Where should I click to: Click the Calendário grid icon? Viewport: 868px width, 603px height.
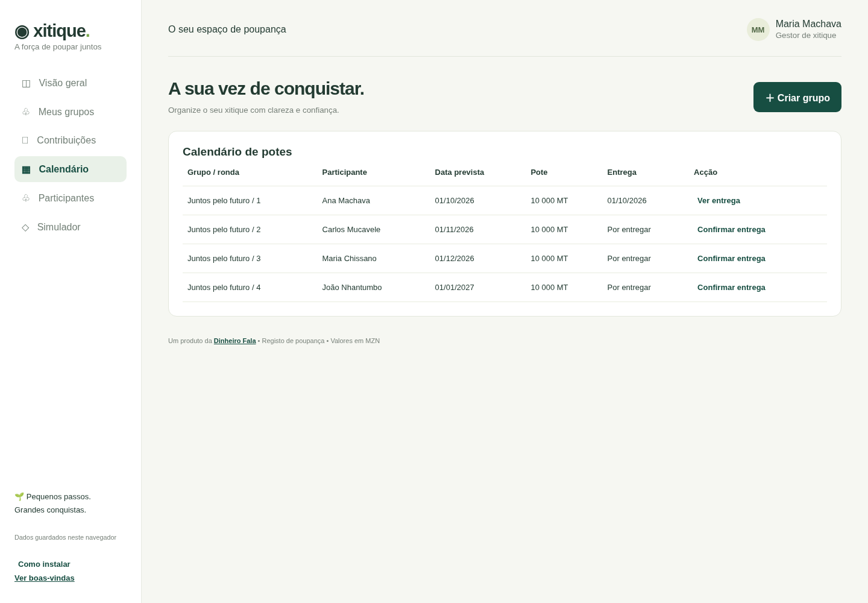(26, 169)
